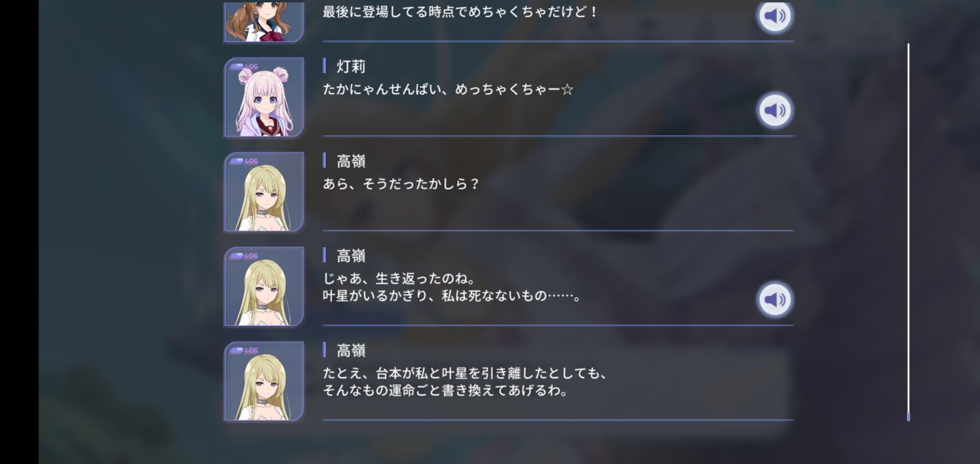Tap 高嶺 portrait beside あら、そうだったかしら
Viewport: 980px width, 464px height.
click(x=264, y=192)
